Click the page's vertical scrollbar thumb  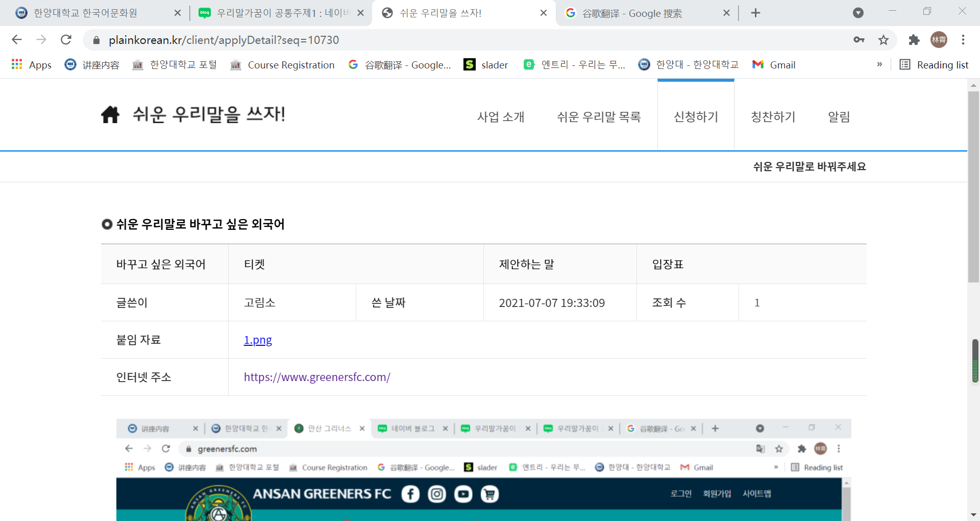point(973,186)
